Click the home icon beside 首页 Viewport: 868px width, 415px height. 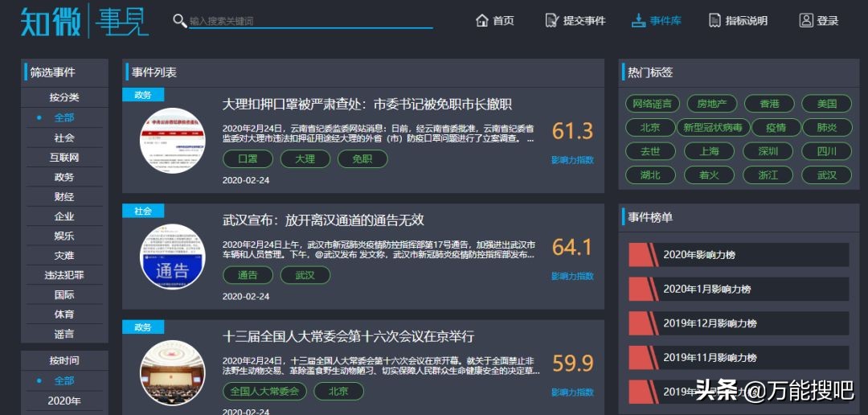481,20
